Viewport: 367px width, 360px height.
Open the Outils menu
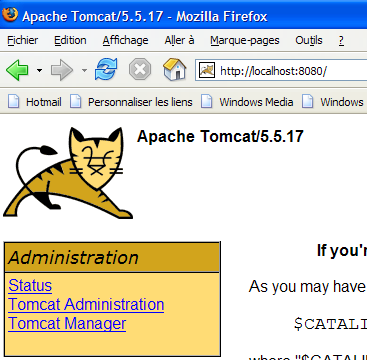[x=309, y=40]
